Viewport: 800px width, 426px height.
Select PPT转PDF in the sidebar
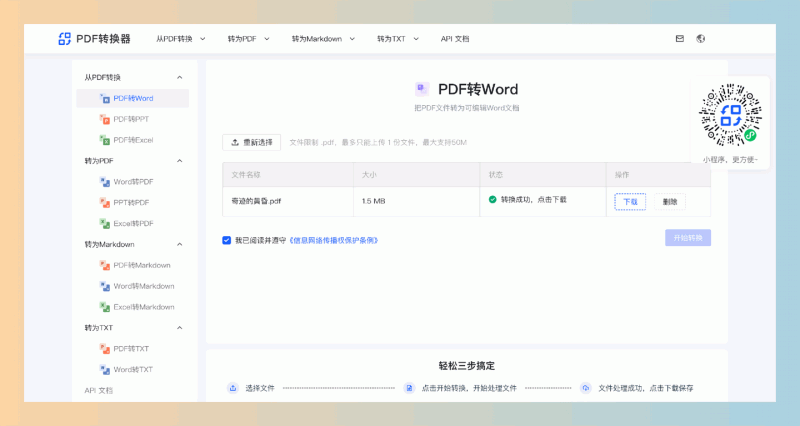point(133,203)
